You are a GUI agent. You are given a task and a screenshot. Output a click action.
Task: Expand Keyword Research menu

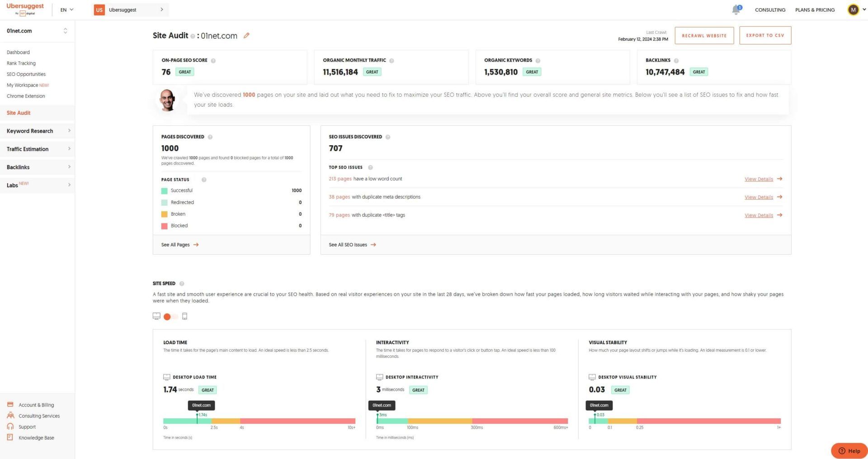tap(38, 131)
